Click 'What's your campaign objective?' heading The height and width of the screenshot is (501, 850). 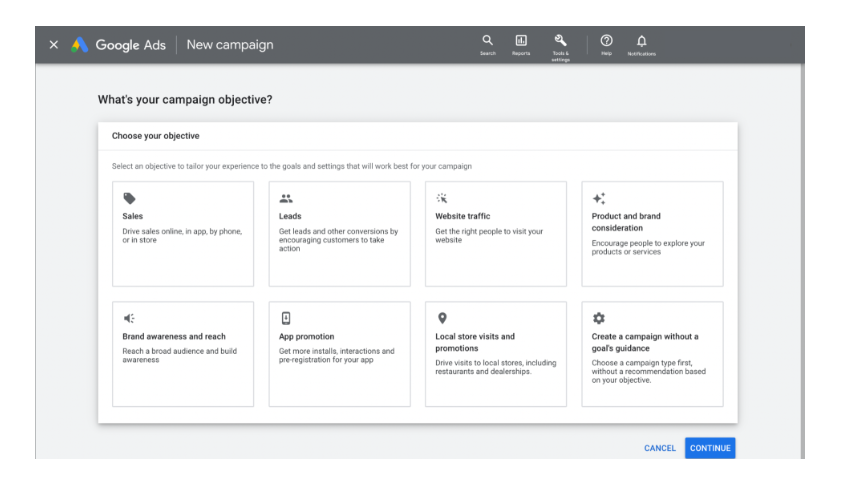point(185,100)
